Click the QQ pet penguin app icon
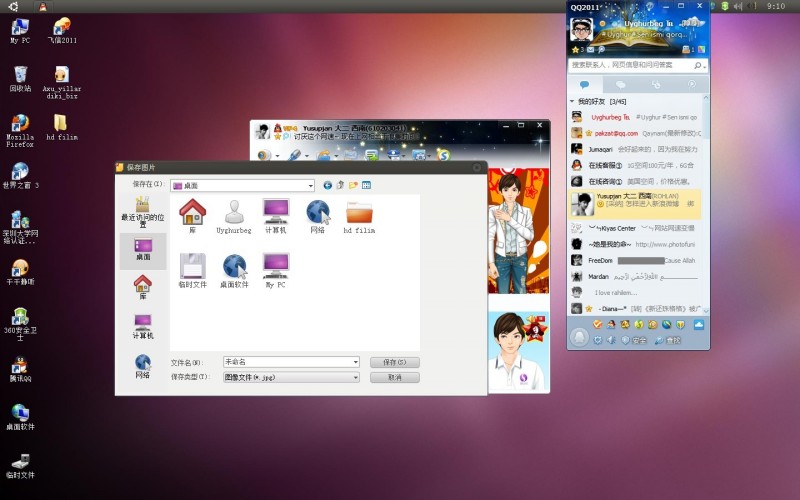Viewport: 800px width, 500px height. pyautogui.click(x=611, y=324)
